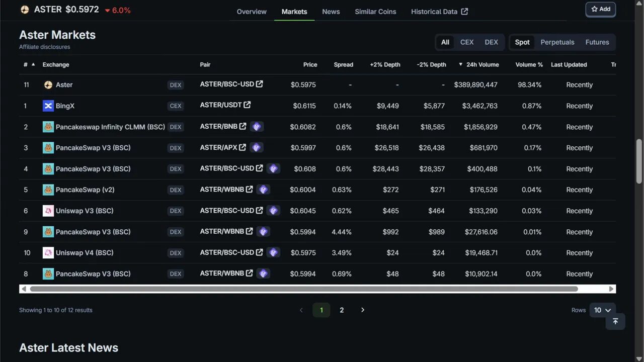Image resolution: width=644 pixels, height=362 pixels.
Task: Open the Similar Coins tab
Action: coord(375,11)
